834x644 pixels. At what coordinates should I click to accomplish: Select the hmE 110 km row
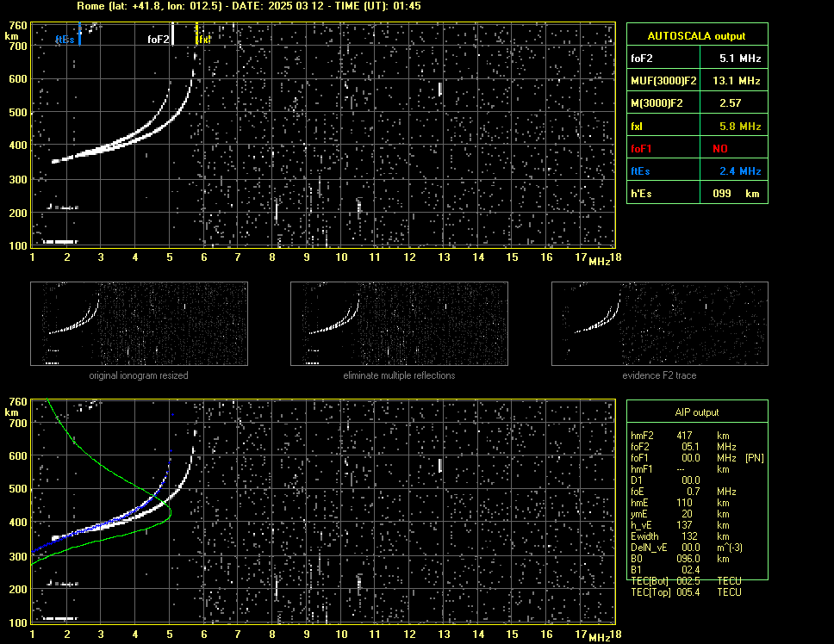(679, 503)
